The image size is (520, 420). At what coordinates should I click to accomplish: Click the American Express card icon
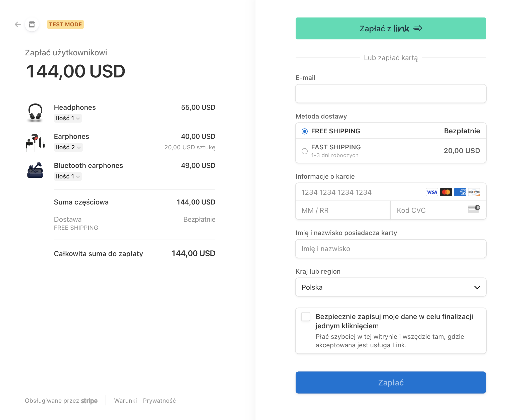coord(460,192)
